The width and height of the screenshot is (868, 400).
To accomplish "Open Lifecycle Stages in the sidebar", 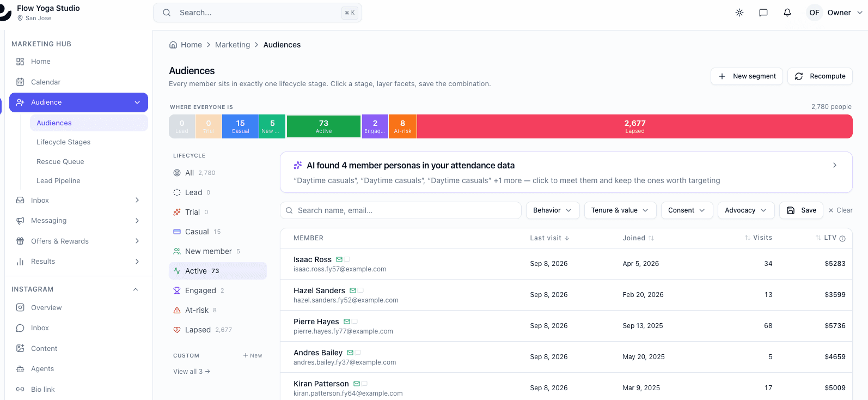I will point(63,142).
